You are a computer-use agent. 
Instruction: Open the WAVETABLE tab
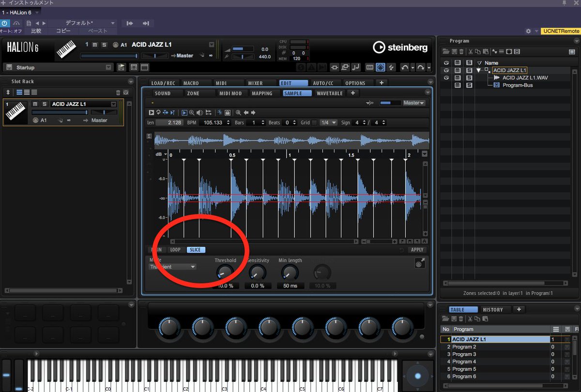(x=329, y=93)
